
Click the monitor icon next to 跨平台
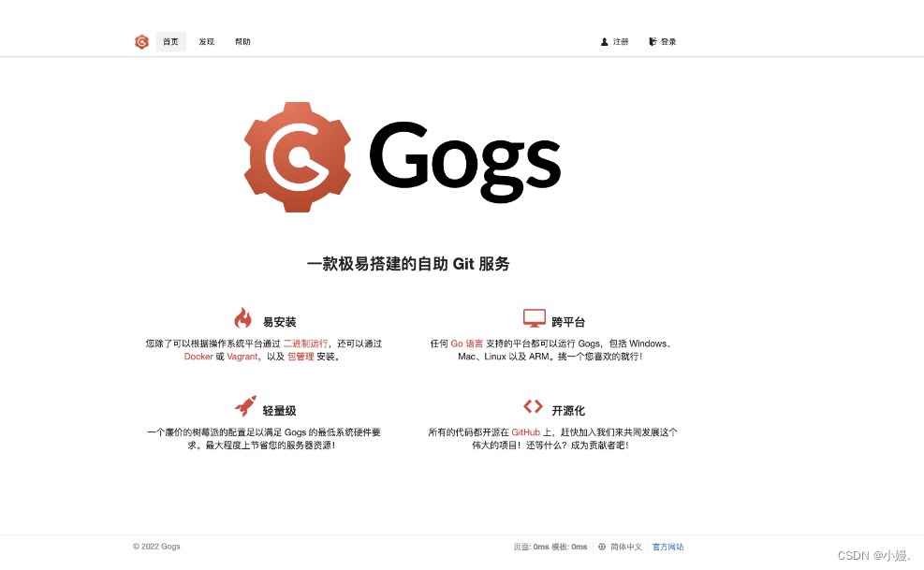[x=535, y=318]
